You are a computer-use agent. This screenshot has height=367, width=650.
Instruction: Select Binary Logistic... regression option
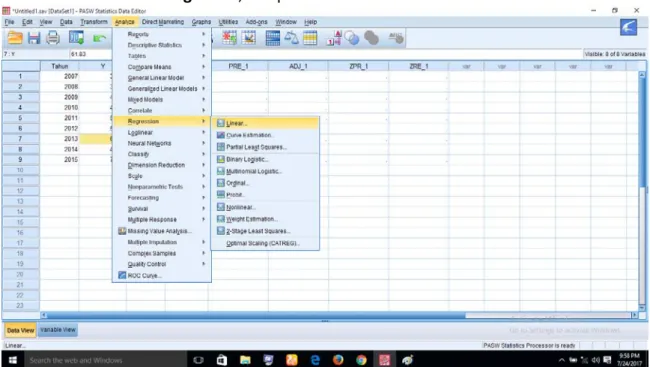265,159
